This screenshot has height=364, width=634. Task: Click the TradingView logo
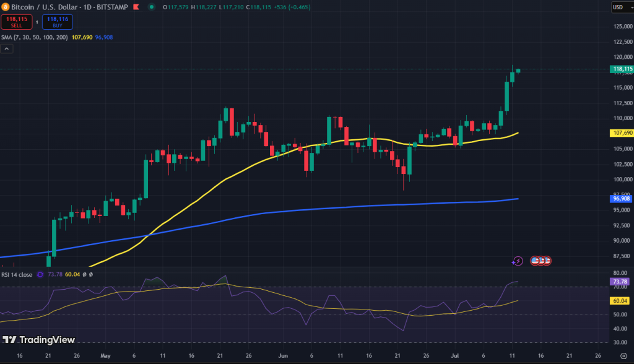39,340
